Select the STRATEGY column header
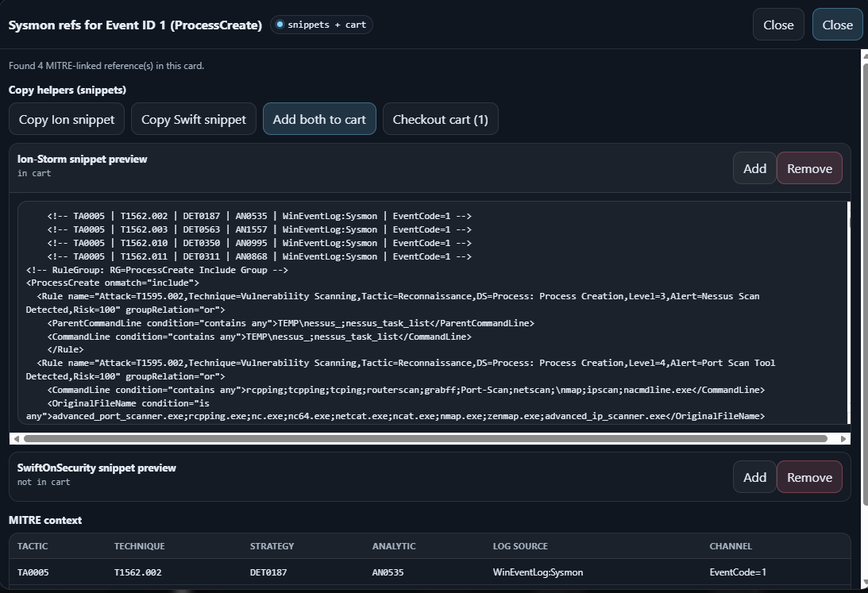The image size is (868, 593). click(x=272, y=546)
